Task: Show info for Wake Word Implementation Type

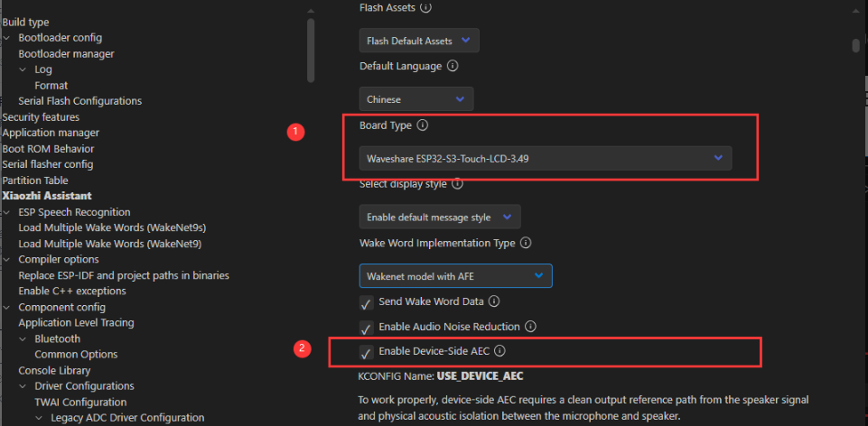Action: pos(526,243)
